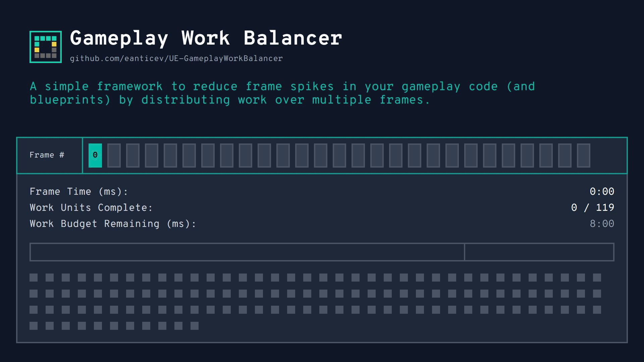
Task: Click the 8:00 work budget remaining value
Action: coord(602,224)
